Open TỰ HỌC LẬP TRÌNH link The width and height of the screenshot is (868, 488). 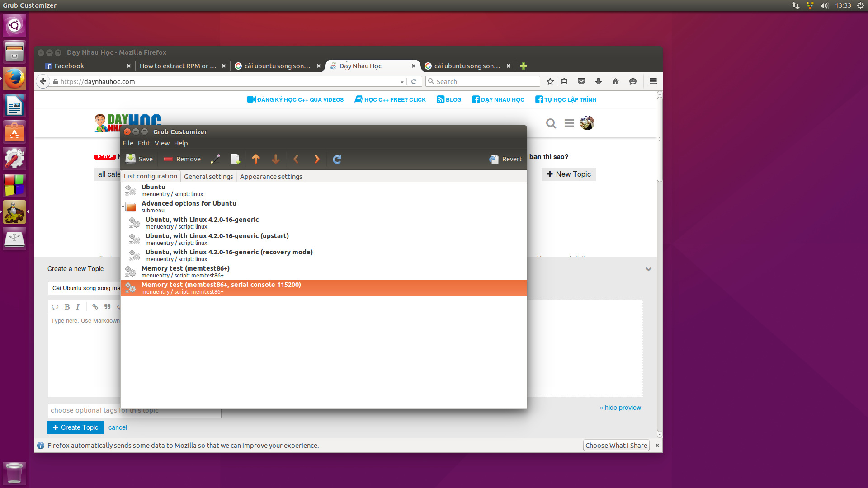[x=566, y=99]
